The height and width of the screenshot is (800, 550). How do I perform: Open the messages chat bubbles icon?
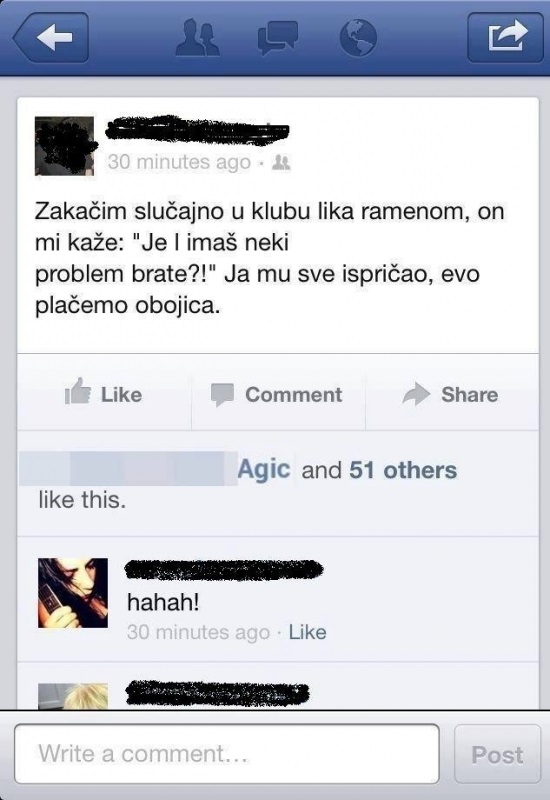point(278,38)
